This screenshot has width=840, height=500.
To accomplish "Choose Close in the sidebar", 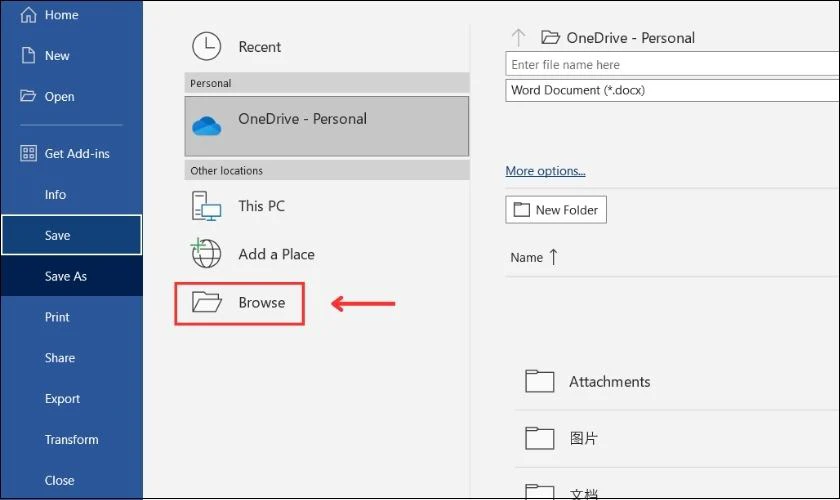I will pos(72,480).
